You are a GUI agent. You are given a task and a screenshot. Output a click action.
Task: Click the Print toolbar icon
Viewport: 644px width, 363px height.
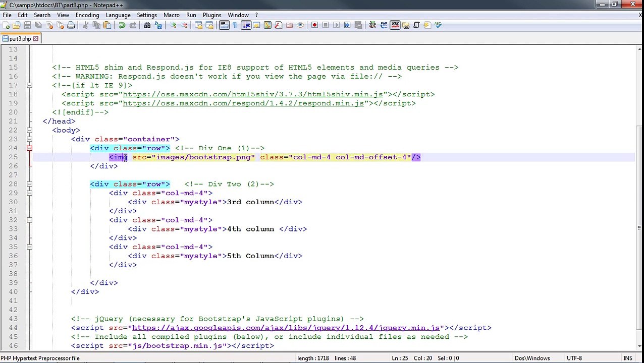(x=71, y=25)
